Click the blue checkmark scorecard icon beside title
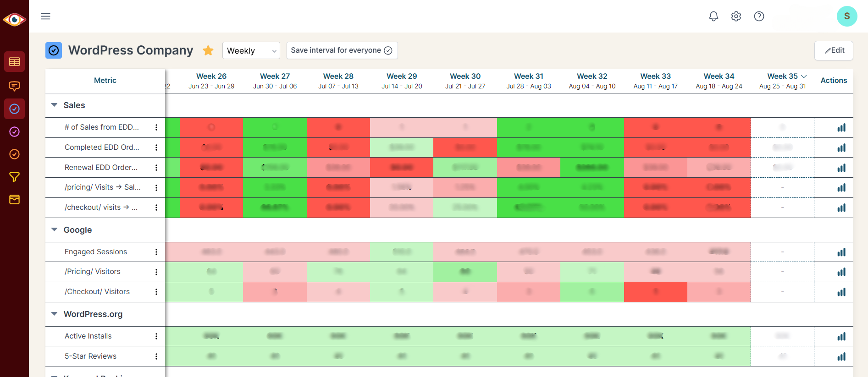The height and width of the screenshot is (377, 868). (x=54, y=50)
